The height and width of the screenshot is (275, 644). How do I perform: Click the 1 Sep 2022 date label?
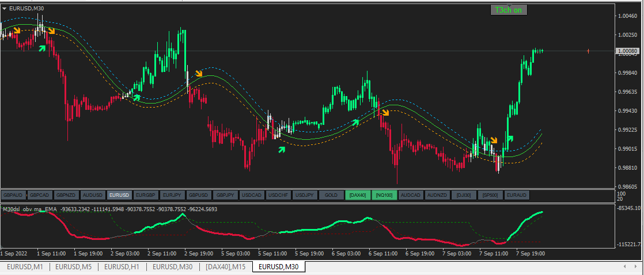pos(13,254)
